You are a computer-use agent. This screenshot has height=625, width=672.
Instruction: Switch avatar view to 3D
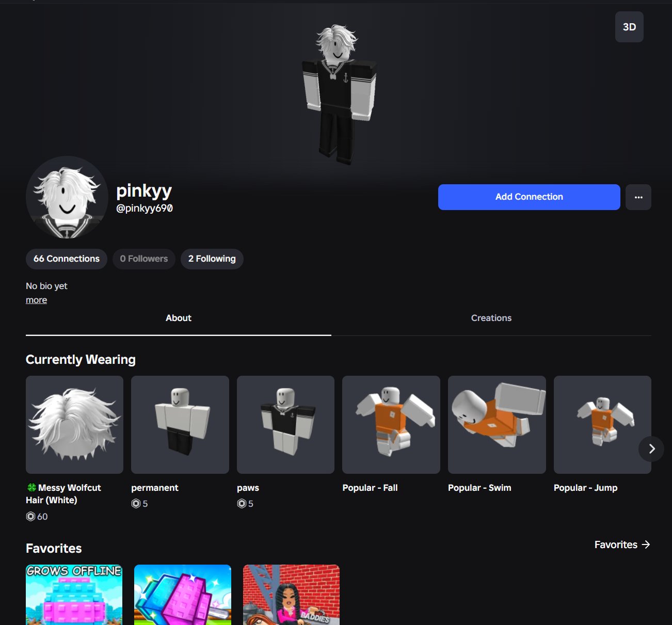click(629, 27)
